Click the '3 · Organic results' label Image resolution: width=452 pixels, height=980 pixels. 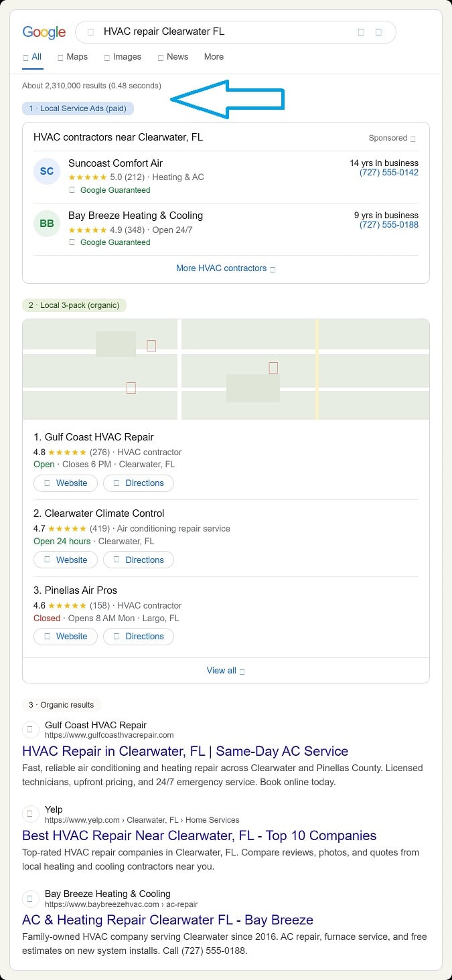[x=62, y=705]
